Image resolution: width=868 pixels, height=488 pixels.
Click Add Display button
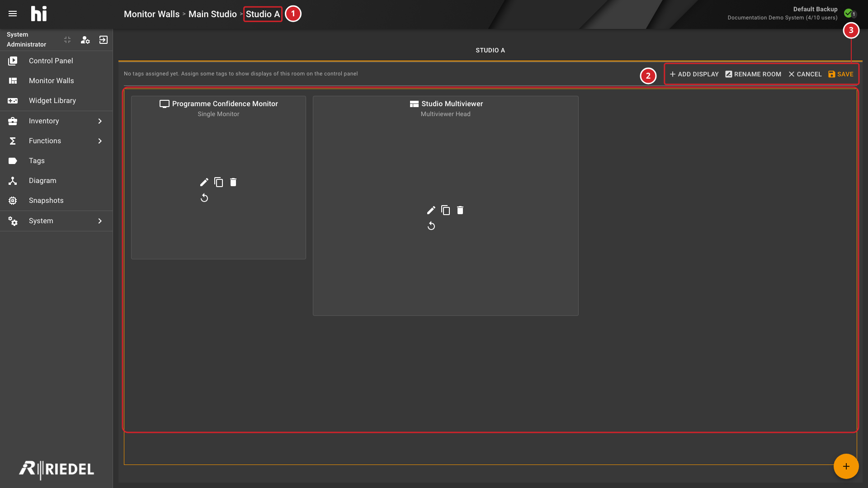[x=694, y=74]
